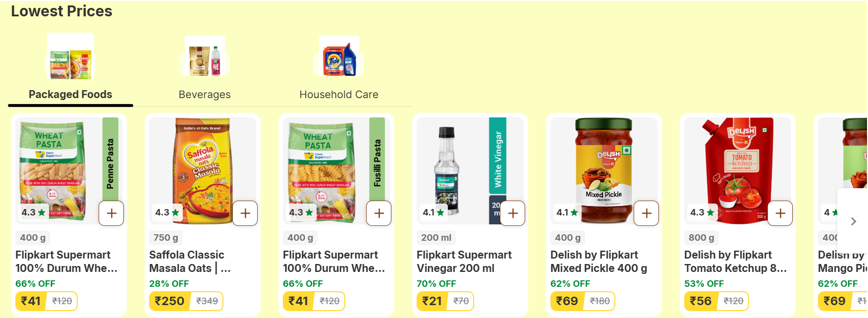Click the Household Care category image
This screenshot has height=318, width=868.
tap(339, 56)
